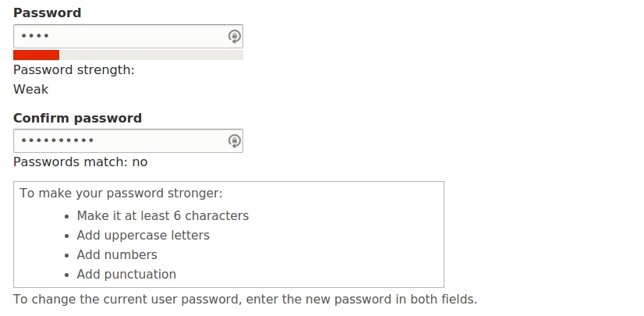This screenshot has width=644, height=316.
Task: Click 'Passwords match: no' message
Action: (80, 162)
